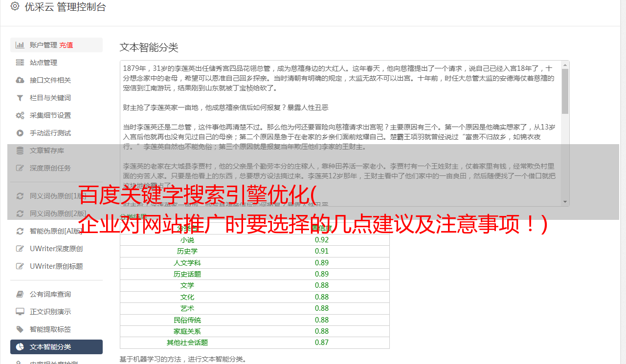Open 采集细节设置 in the sidebar
The image size is (626, 364).
tap(56, 115)
